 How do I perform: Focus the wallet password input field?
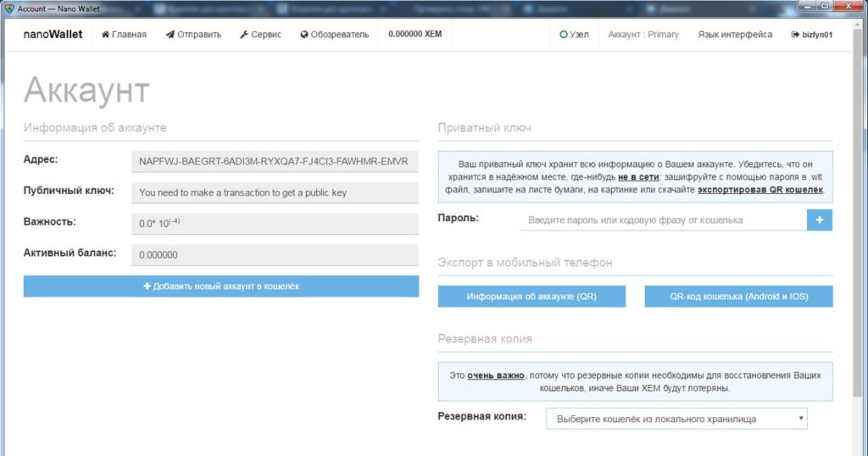664,220
